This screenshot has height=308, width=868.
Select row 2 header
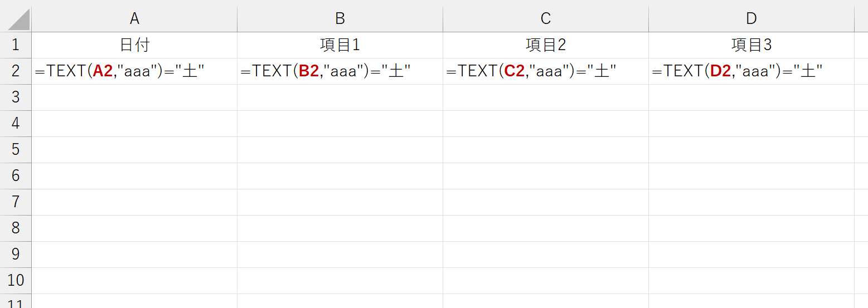click(16, 71)
